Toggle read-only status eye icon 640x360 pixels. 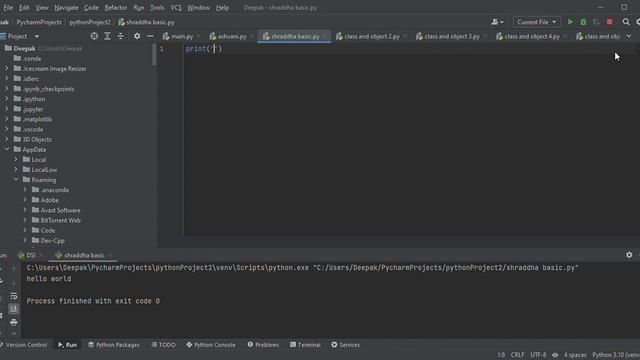(555, 355)
